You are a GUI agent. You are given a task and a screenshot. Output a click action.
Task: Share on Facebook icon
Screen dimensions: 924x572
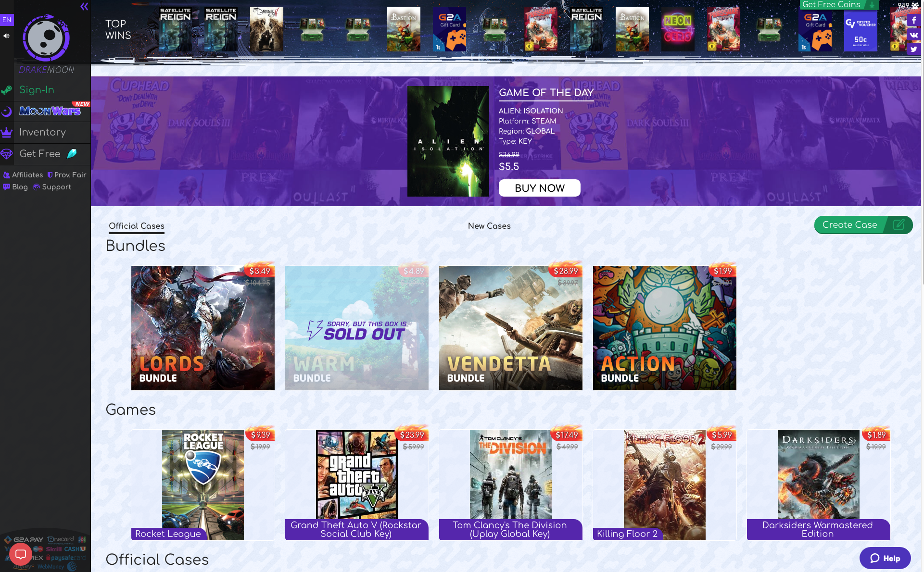(x=913, y=20)
